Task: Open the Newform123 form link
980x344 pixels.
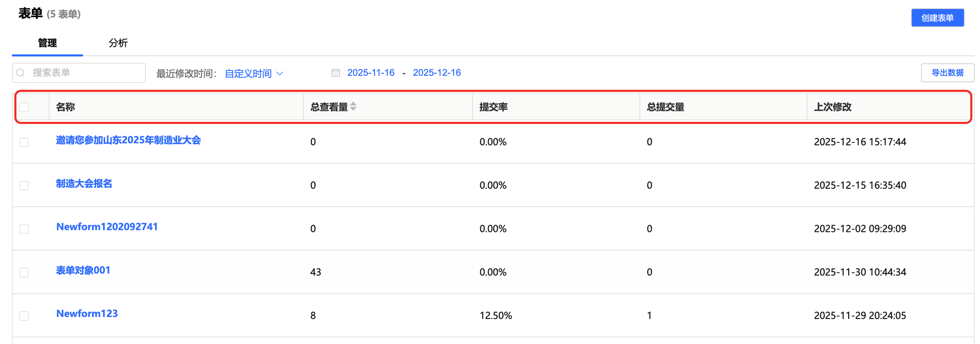Action: (87, 314)
